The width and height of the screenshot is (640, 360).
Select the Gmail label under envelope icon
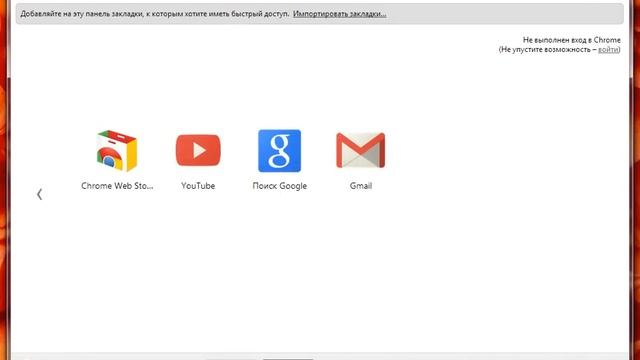click(361, 186)
